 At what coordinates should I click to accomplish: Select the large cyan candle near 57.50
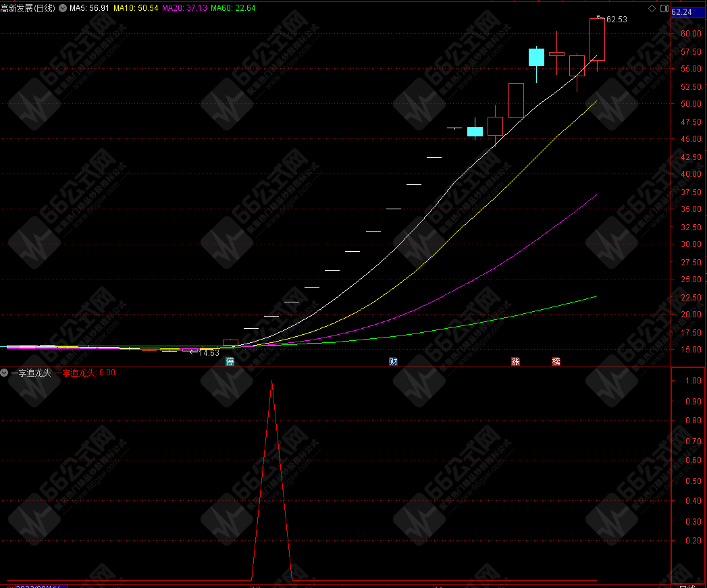click(536, 57)
